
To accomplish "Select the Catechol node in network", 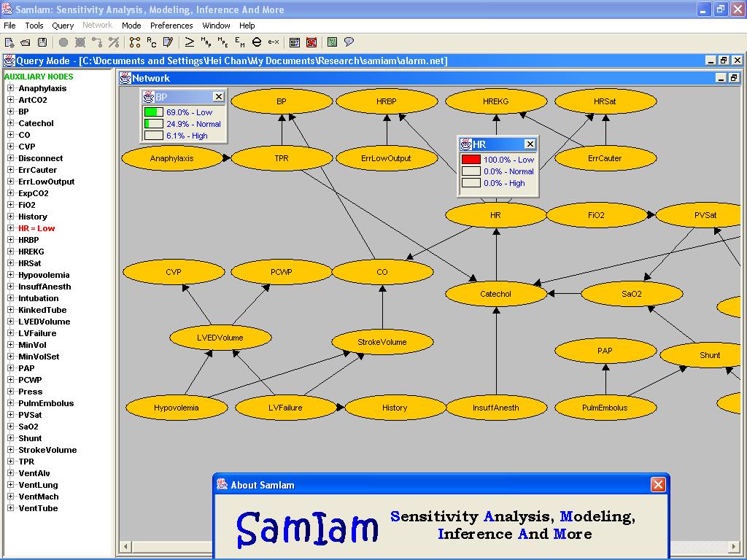I will [496, 294].
